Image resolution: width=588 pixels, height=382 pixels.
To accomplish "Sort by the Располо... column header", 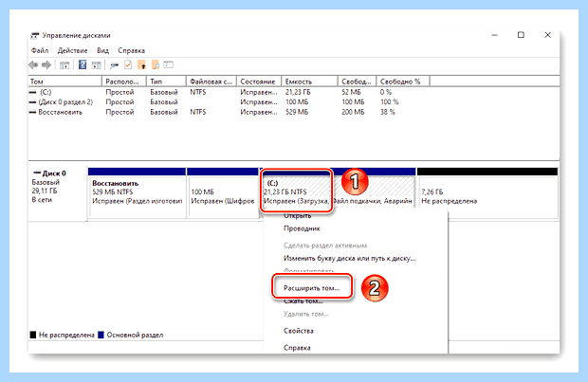I will pyautogui.click(x=123, y=82).
